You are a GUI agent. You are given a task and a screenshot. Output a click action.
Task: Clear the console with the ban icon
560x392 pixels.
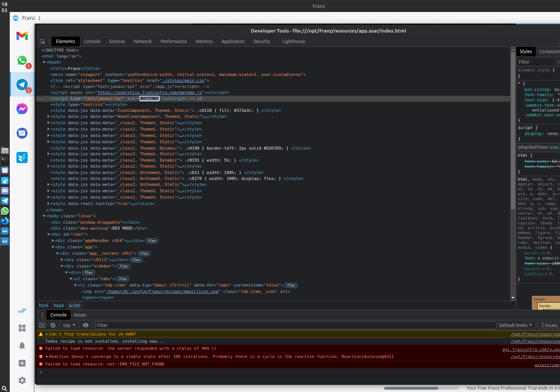click(53, 325)
